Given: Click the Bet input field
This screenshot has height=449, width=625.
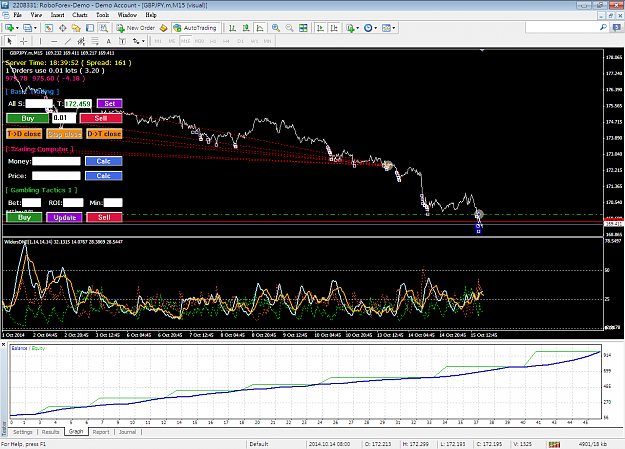Looking at the screenshot, I should (x=31, y=203).
